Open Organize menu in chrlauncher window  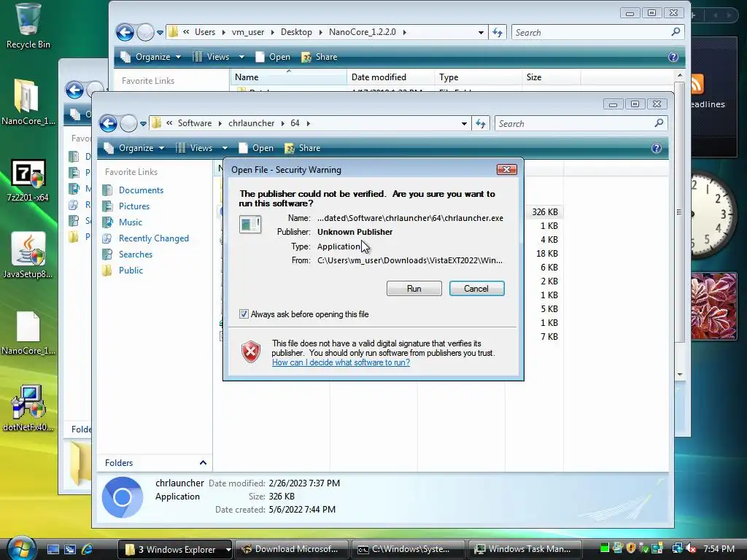pyautogui.click(x=134, y=148)
